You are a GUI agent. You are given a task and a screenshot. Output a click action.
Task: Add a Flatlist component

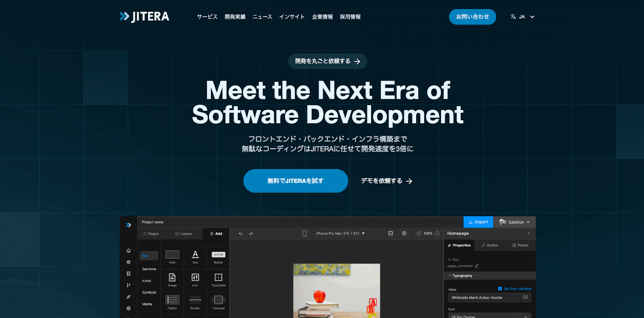click(172, 303)
